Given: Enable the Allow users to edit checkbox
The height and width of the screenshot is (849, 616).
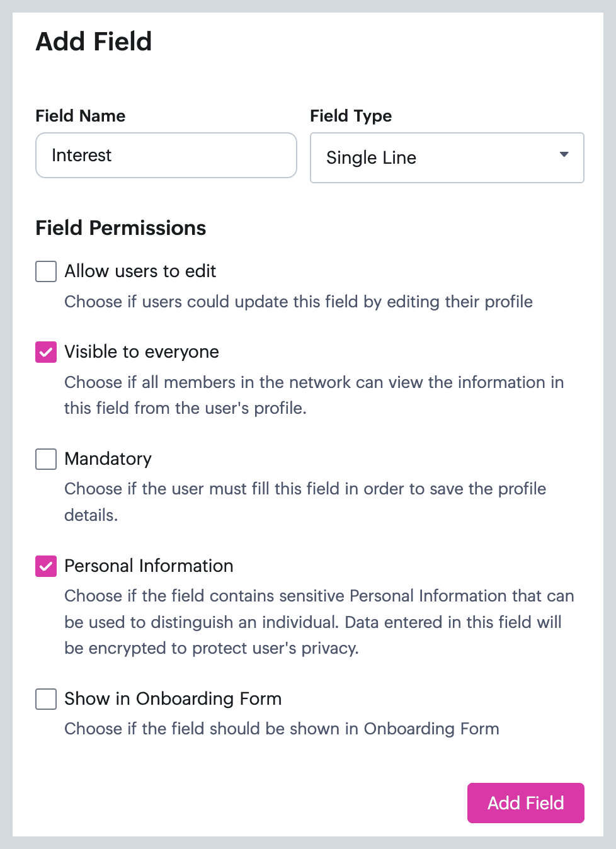Looking at the screenshot, I should [x=46, y=271].
